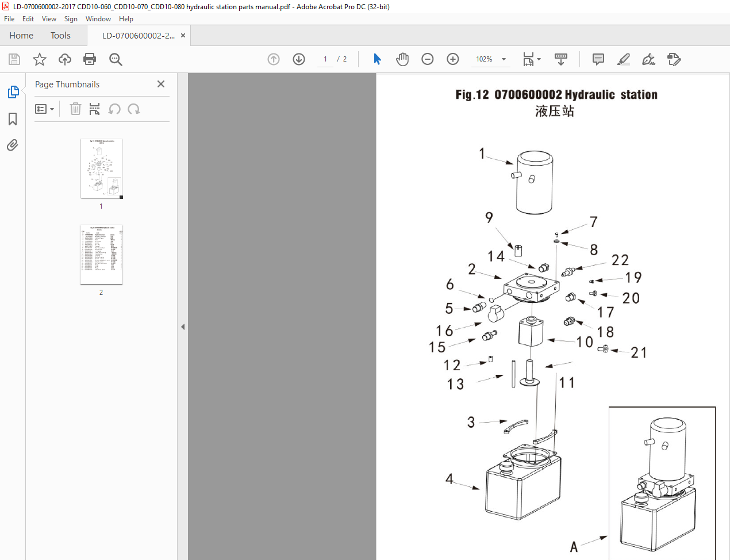The height and width of the screenshot is (560, 730).
Task: Open the Sign document pen tool
Action: point(649,59)
